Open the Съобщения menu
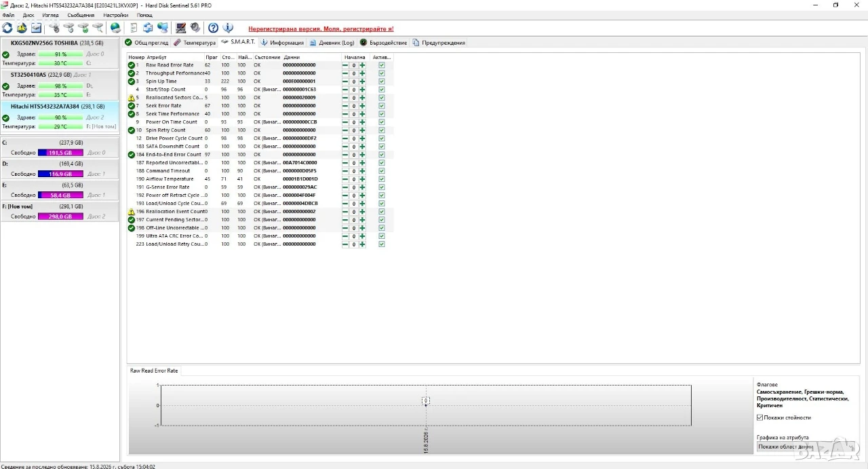 [x=81, y=15]
